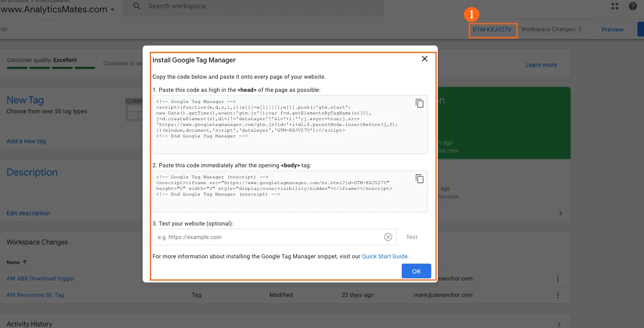Expand the Activity History section
The width and height of the screenshot is (644, 328).
(559, 324)
